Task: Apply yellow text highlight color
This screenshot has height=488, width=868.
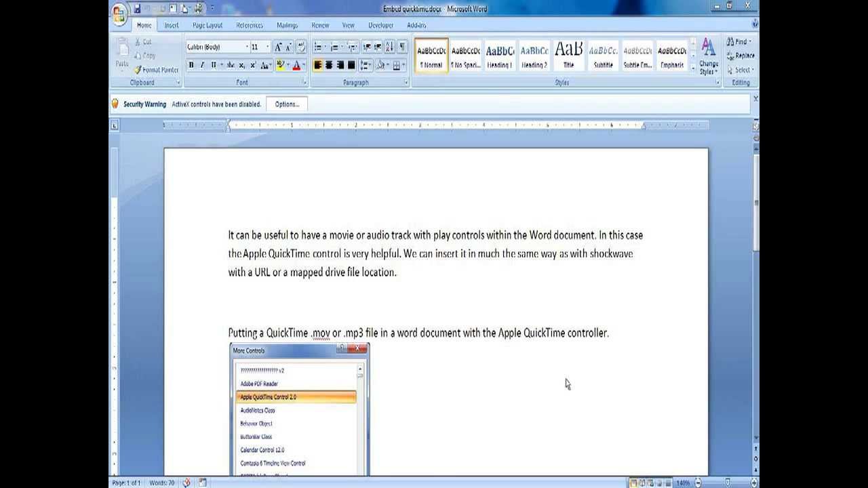Action: click(x=280, y=65)
